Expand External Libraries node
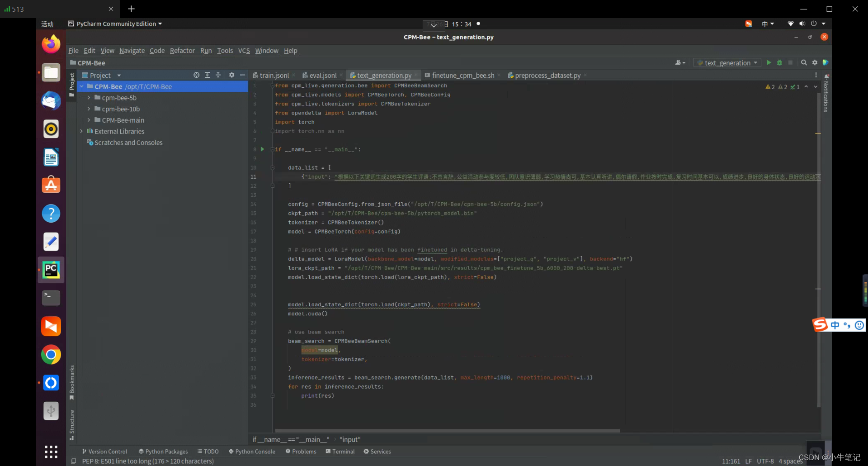This screenshot has width=868, height=466. point(81,131)
